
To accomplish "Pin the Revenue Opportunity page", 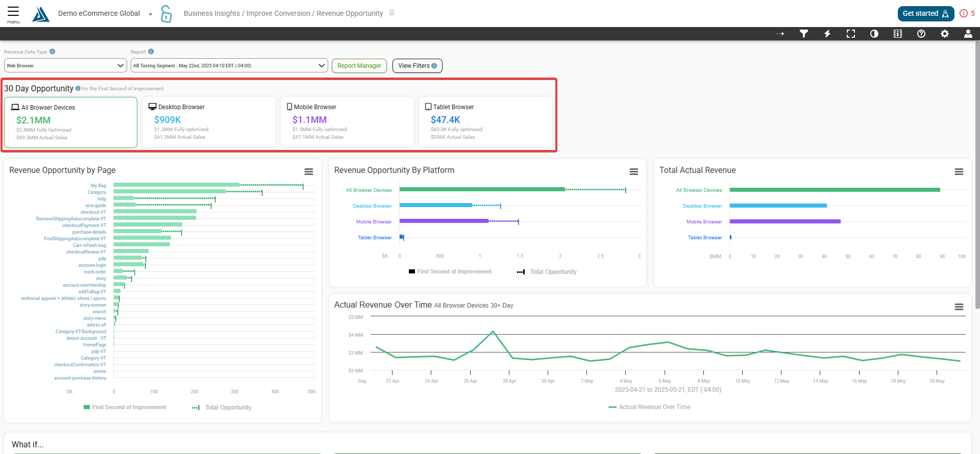I will point(392,13).
